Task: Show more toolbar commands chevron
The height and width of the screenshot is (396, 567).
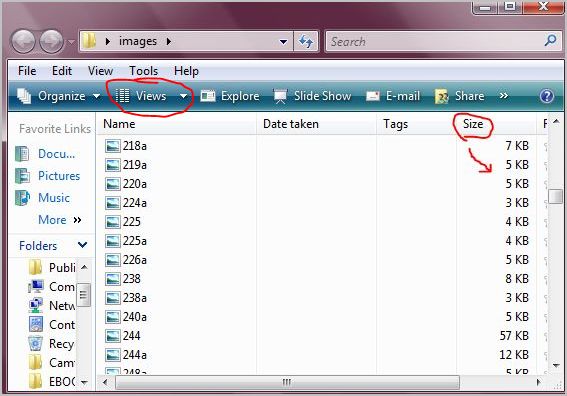Action: (504, 96)
